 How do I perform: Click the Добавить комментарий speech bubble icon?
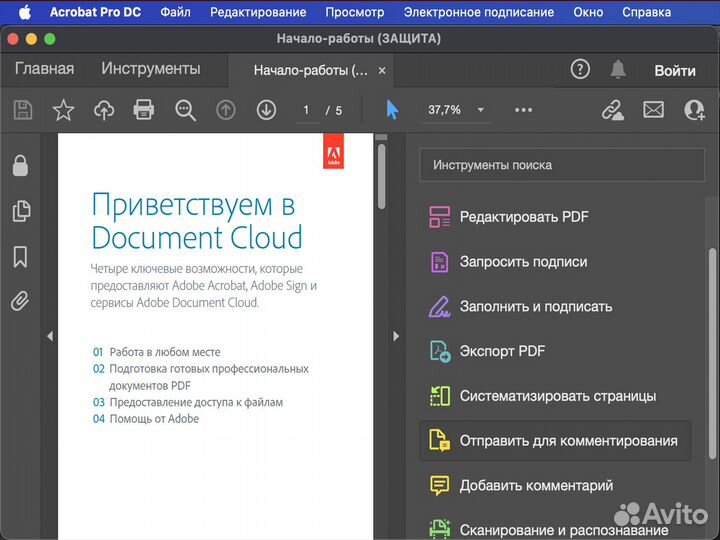click(x=439, y=485)
